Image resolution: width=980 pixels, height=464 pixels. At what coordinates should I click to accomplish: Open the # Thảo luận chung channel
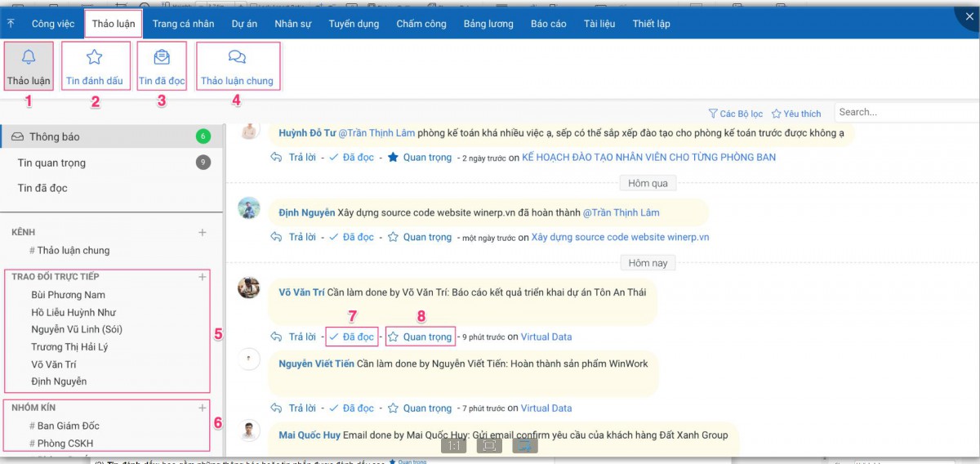69,250
